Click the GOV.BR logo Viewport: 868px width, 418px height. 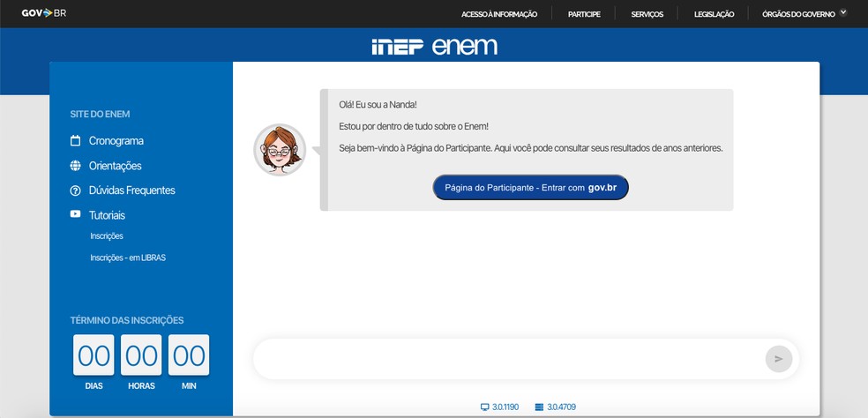pos(44,13)
